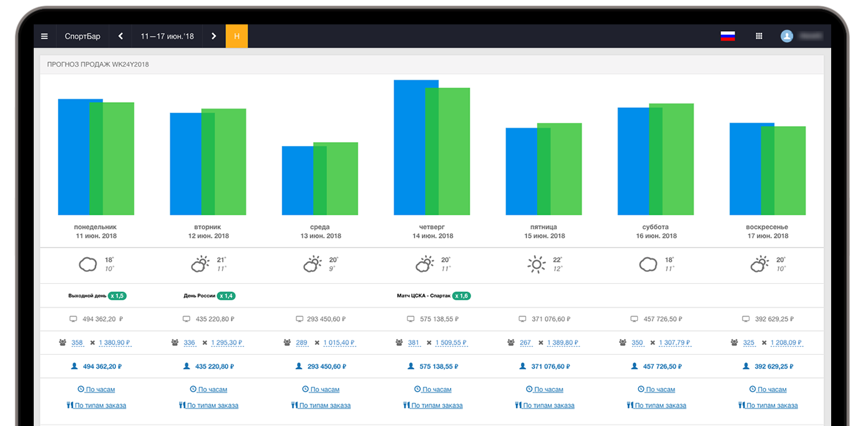Open the apps grid icon
The height and width of the screenshot is (426, 868).
[x=759, y=36]
